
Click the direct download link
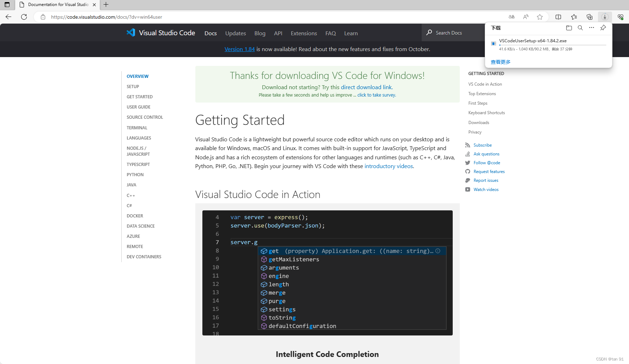coord(366,87)
